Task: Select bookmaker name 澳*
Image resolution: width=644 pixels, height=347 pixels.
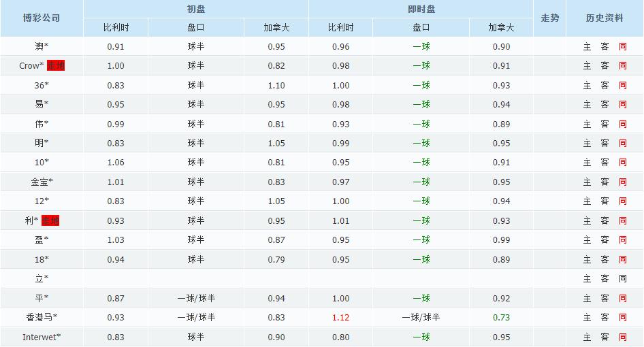Action: point(42,46)
